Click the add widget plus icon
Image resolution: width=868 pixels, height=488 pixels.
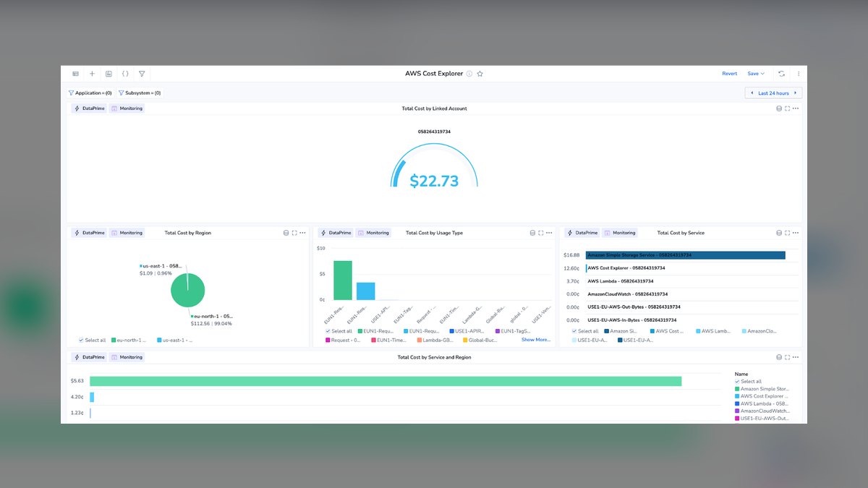[x=92, y=74]
